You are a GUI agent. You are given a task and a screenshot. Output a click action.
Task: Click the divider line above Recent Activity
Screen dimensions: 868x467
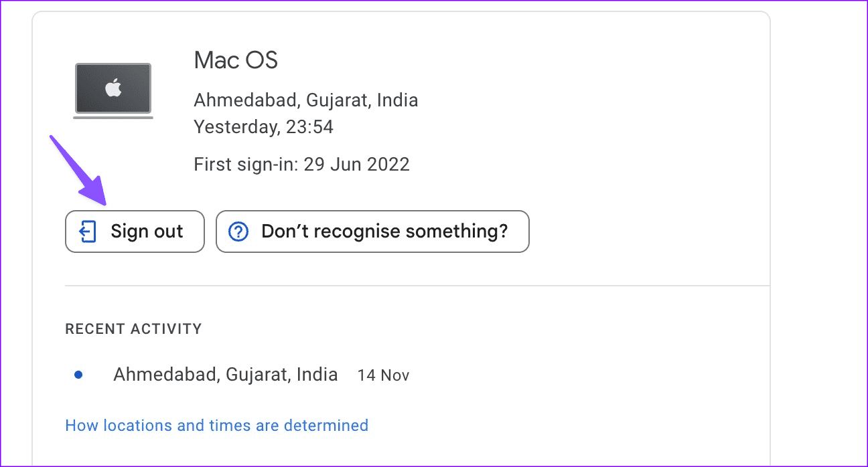click(417, 286)
